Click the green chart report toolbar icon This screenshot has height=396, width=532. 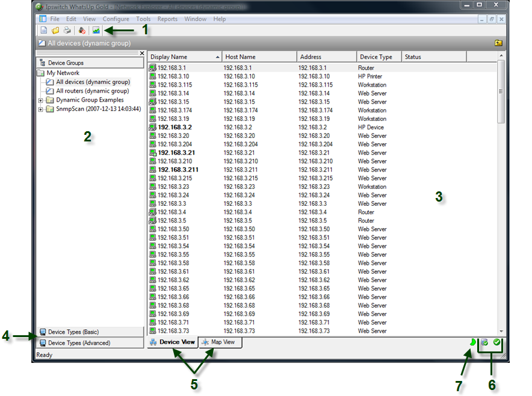(x=96, y=30)
